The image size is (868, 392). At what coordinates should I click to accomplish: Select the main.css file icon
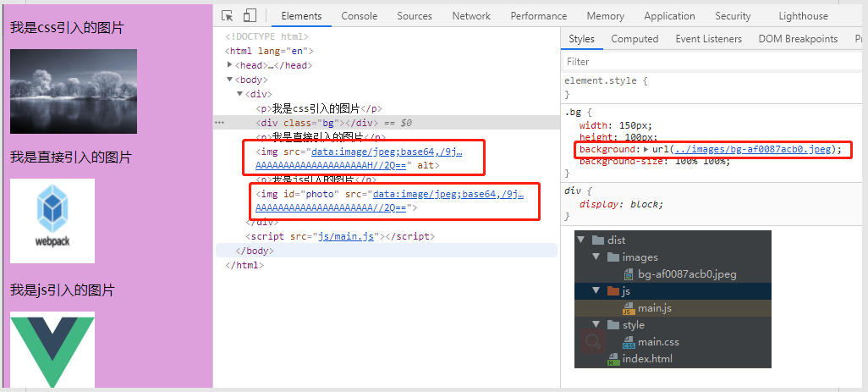pos(629,342)
